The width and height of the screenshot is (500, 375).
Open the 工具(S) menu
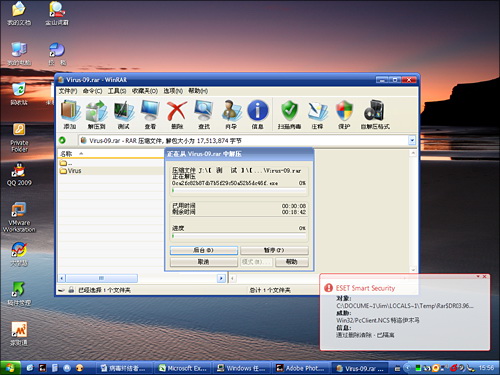[x=117, y=91]
